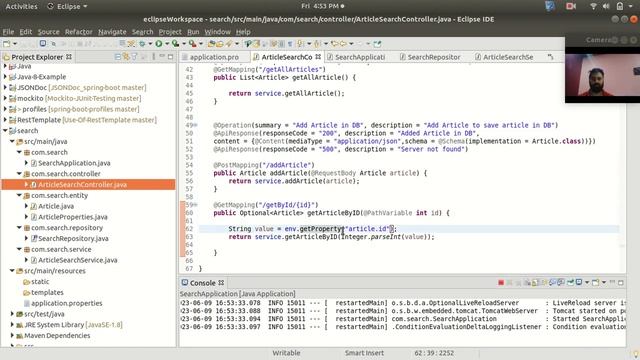The image size is (640, 360).
Task: Open the Window menu
Action: [217, 32]
